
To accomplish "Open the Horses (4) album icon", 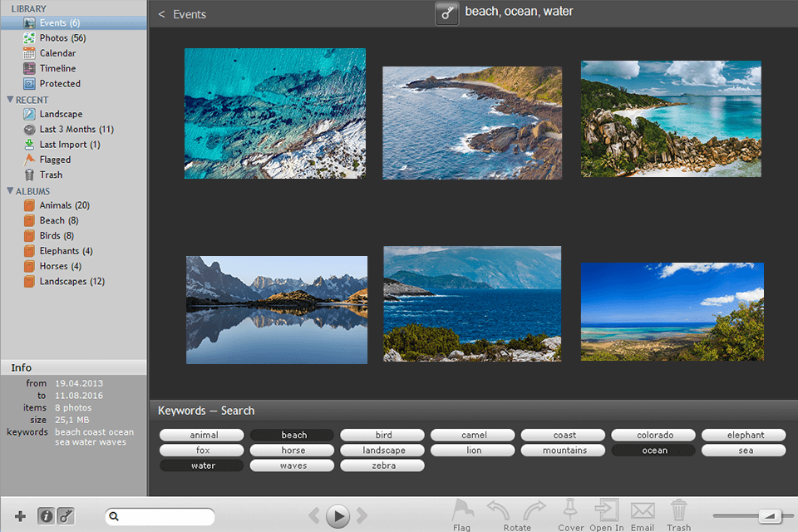I will coord(30,266).
